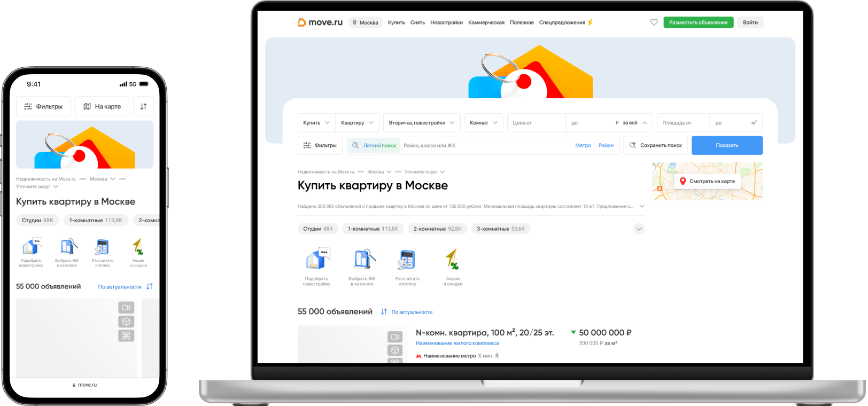Click the 'Цена от' input field
Viewport: 868px width, 406px height.
(536, 123)
